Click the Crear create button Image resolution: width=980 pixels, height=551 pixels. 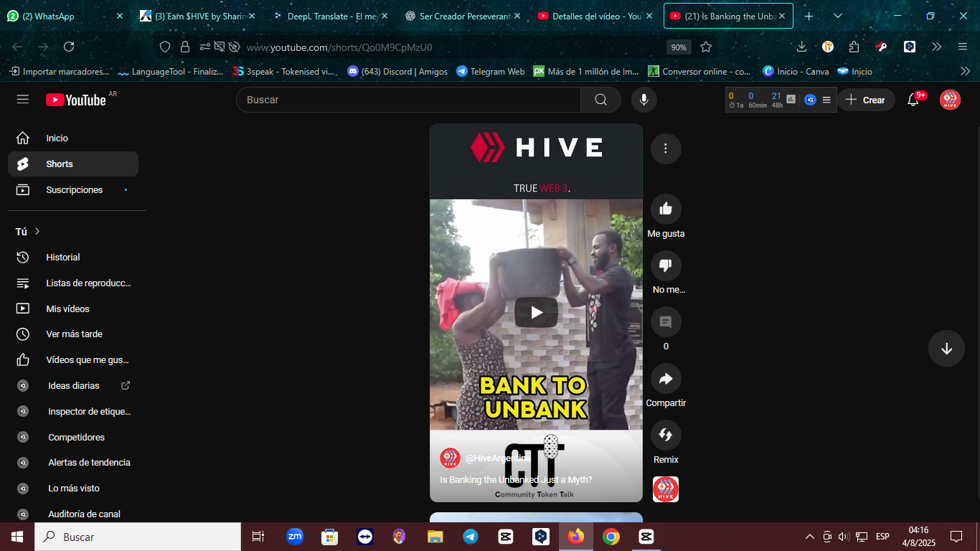(866, 100)
